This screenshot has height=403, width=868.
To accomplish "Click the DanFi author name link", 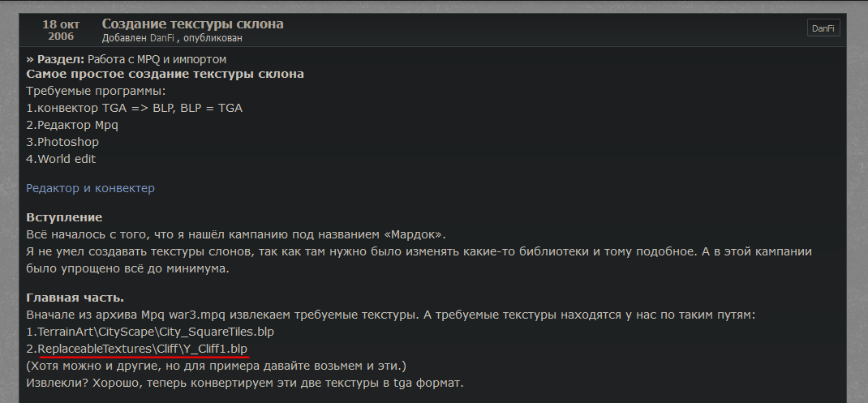I will (161, 38).
